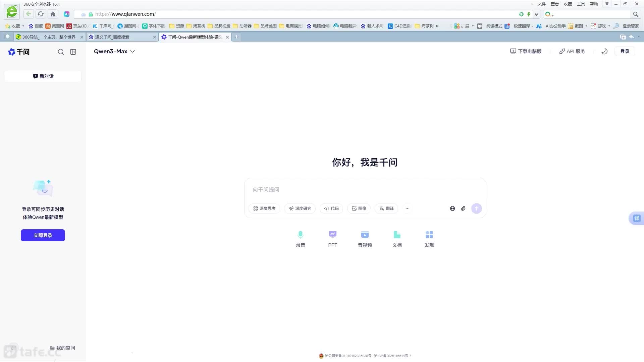Open the 品牌视觉 bookmark folder
644x362 pixels.
click(x=219, y=26)
